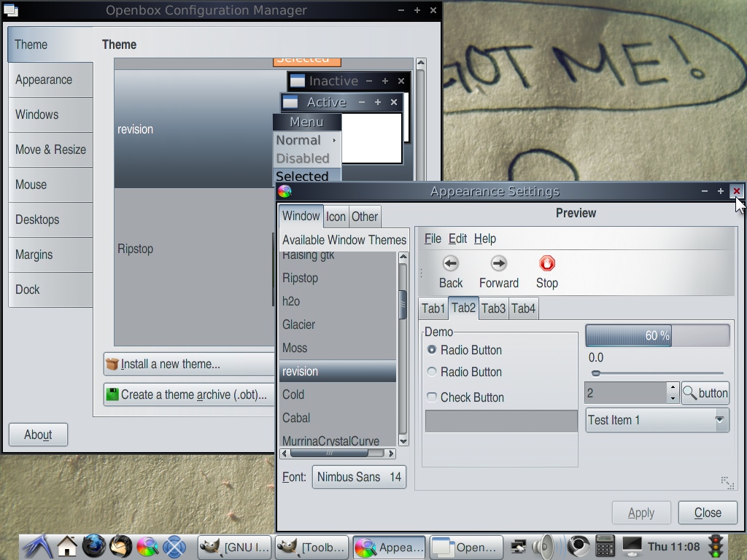The width and height of the screenshot is (747, 560).
Task: Open the Lubuntu start menu bird icon
Action: [38, 547]
